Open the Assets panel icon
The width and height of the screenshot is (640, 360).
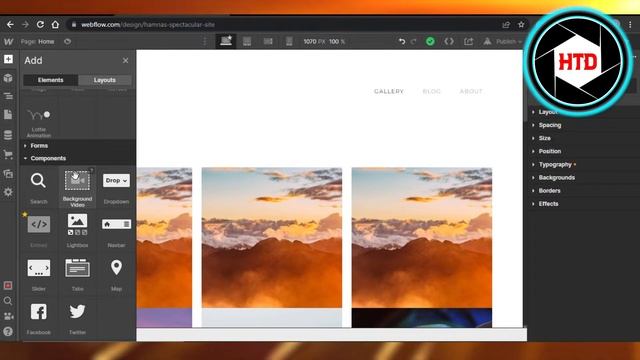(x=8, y=174)
